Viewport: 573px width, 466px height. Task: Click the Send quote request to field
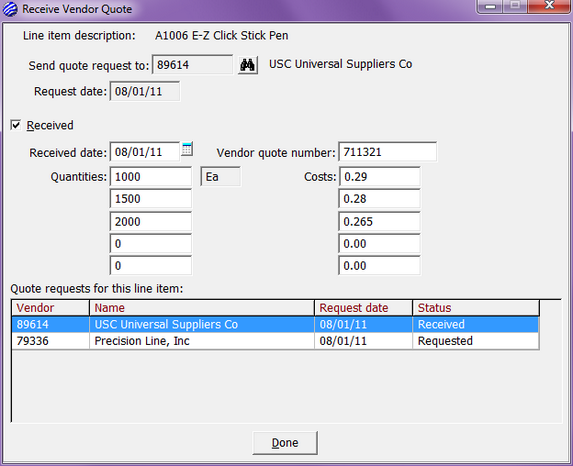[192, 65]
